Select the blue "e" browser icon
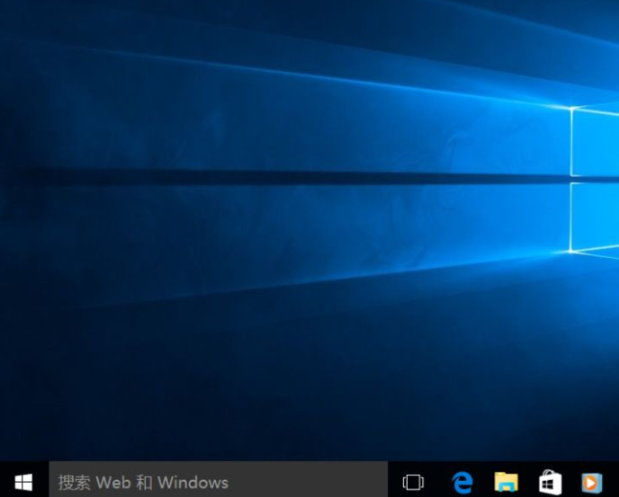 tap(461, 482)
